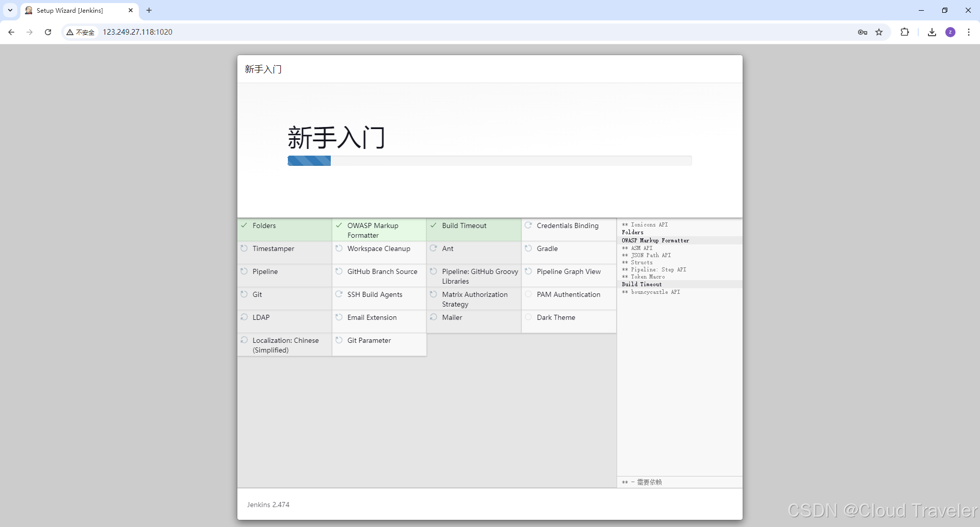980x527 pixels.
Task: Click the password key icon in address bar
Action: coord(863,32)
